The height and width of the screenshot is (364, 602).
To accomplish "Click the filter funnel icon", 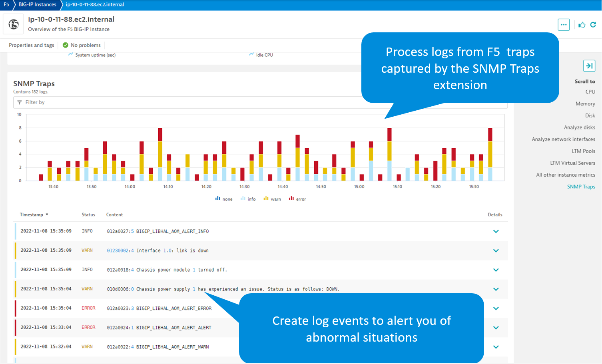I will 20,103.
